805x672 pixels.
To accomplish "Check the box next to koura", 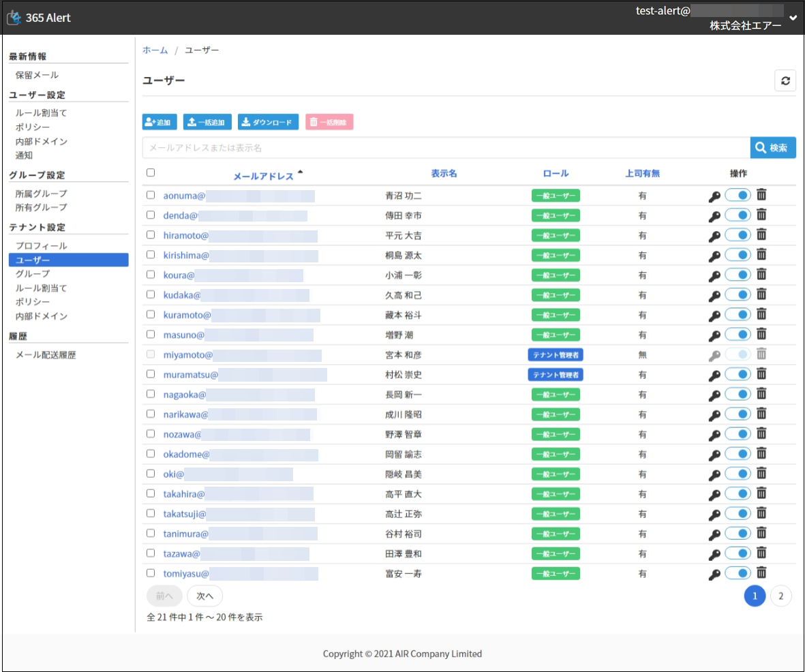I will pos(151,275).
